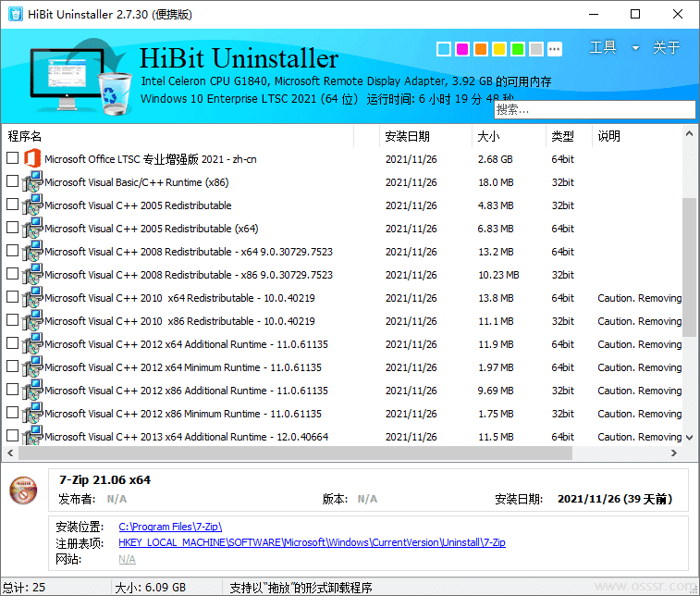Check Visual C++ 2013 x64 Additional Runtime box
This screenshot has width=700, height=596.
coord(13,436)
